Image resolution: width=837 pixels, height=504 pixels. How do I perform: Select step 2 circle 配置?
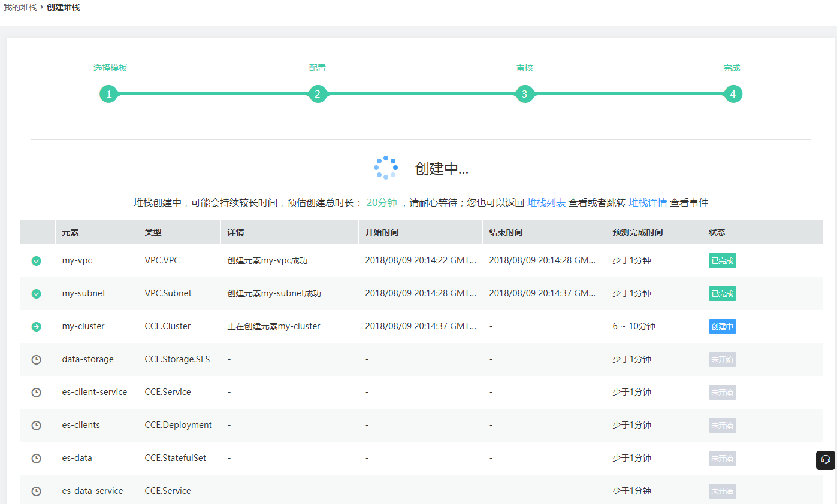click(x=318, y=94)
